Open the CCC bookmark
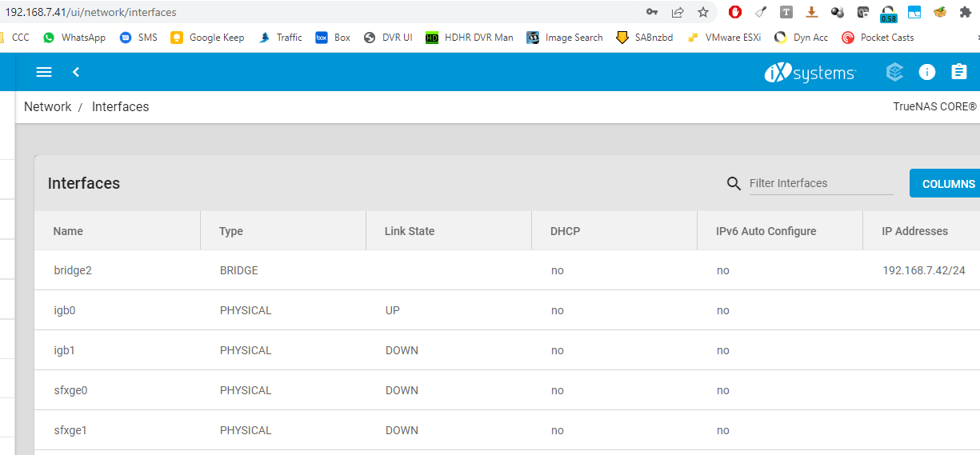 (15, 38)
